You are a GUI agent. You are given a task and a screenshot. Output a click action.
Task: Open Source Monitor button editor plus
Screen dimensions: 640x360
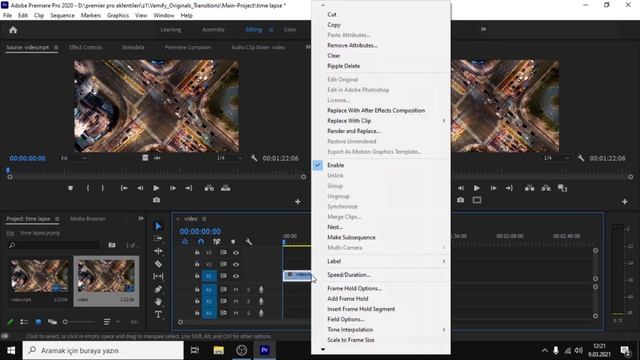298,202
